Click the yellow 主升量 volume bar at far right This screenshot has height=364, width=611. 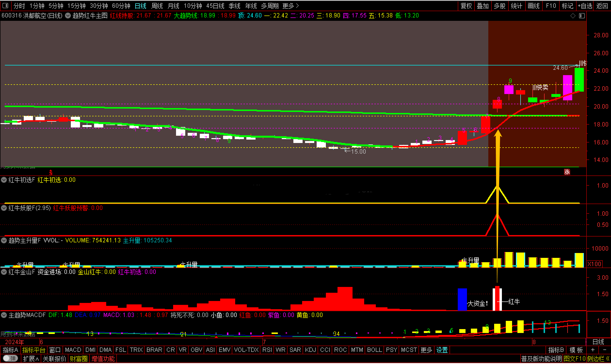click(x=579, y=260)
